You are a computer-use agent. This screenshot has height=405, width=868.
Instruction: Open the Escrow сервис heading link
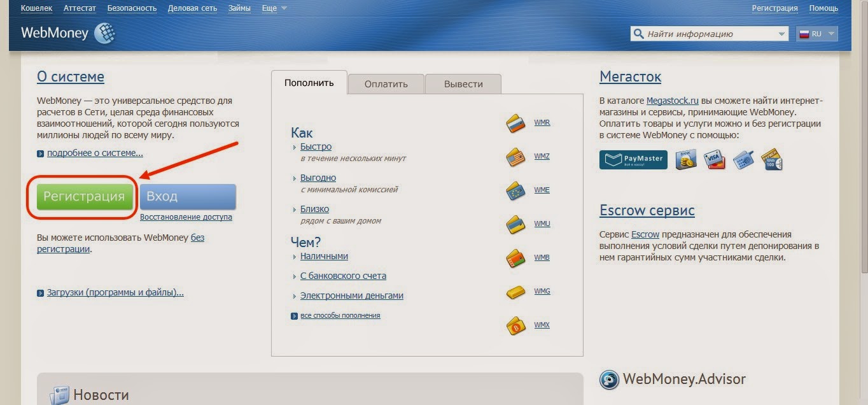(x=647, y=211)
